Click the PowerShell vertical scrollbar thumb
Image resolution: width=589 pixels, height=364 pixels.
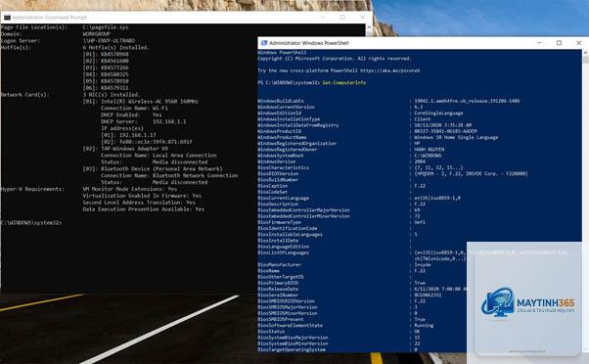click(x=585, y=59)
